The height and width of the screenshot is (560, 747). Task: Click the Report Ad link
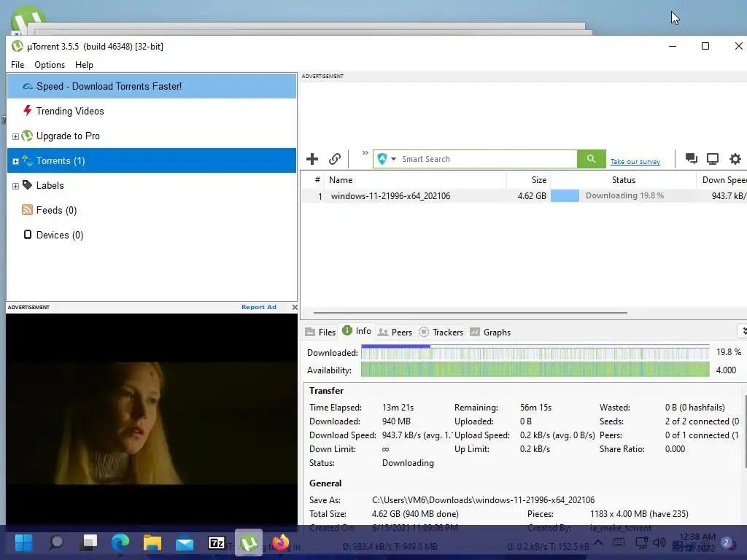(259, 307)
